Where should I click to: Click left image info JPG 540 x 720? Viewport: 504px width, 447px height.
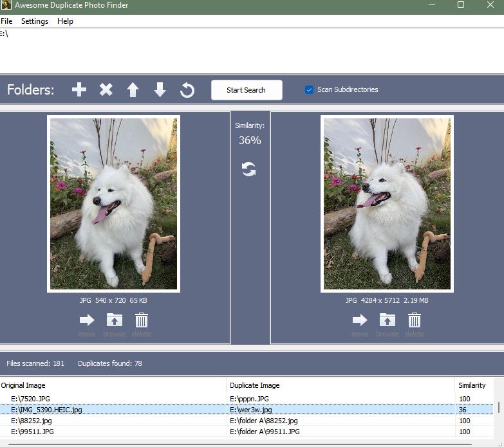click(113, 300)
